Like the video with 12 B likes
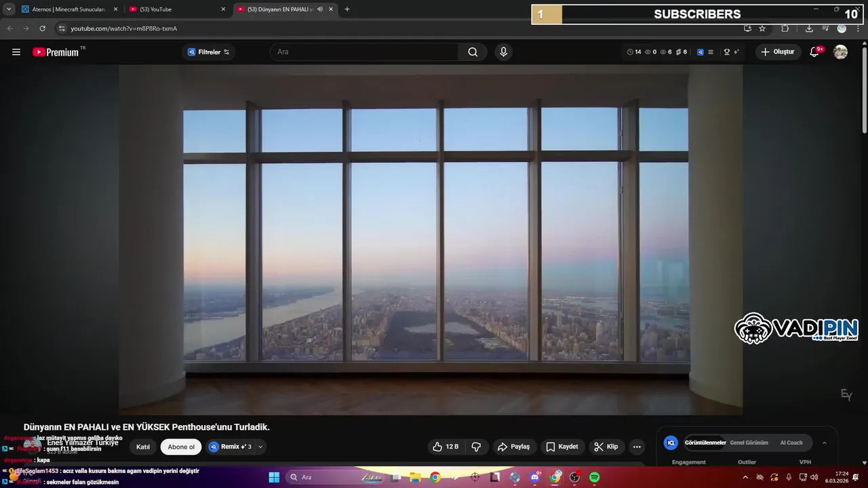This screenshot has width=868, height=488. click(x=446, y=447)
